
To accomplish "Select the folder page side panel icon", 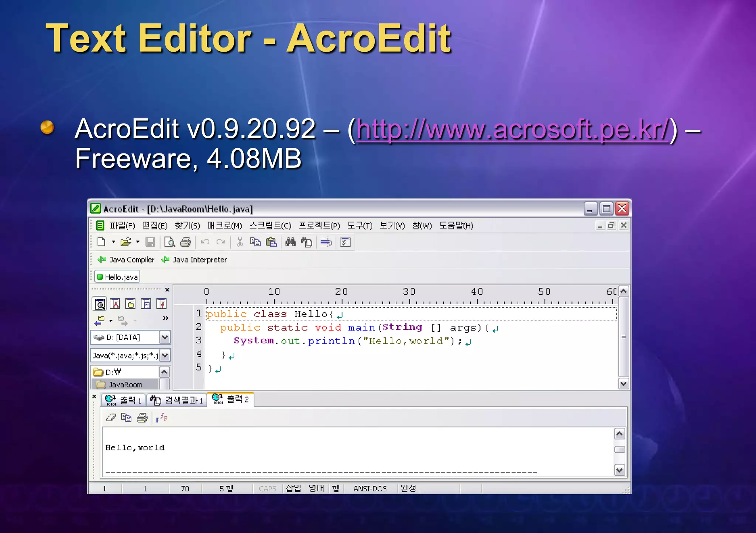I will (130, 304).
